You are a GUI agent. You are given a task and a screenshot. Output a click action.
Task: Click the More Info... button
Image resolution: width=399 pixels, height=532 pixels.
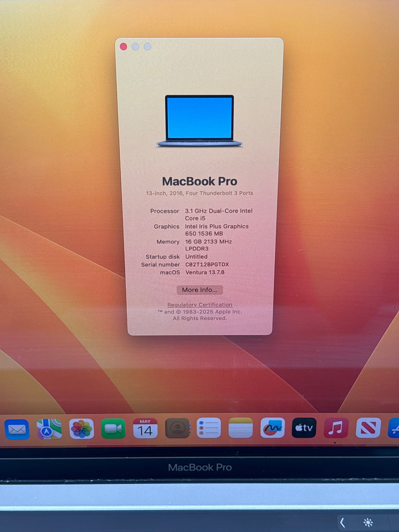pyautogui.click(x=200, y=290)
